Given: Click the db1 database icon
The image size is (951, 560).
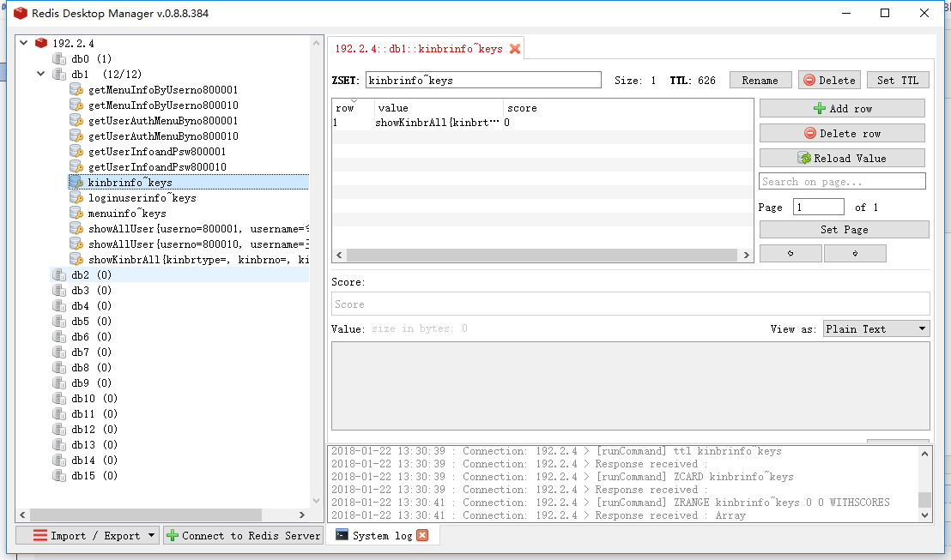Looking at the screenshot, I should (59, 74).
